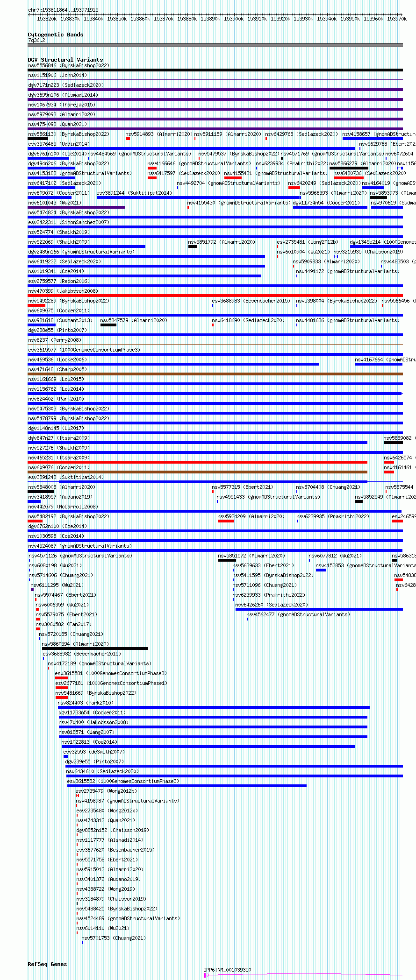The height and width of the screenshot is (980, 416).
Task: Click dgv2485n166 (gnomADStructuralVariants) label
Action: pyautogui.click(x=81, y=252)
